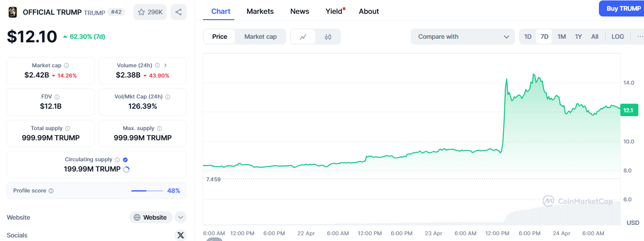Viewport: 644px width, 241px height.
Task: Click the OFFICIAL TRUMP coin logo
Action: pos(12,12)
